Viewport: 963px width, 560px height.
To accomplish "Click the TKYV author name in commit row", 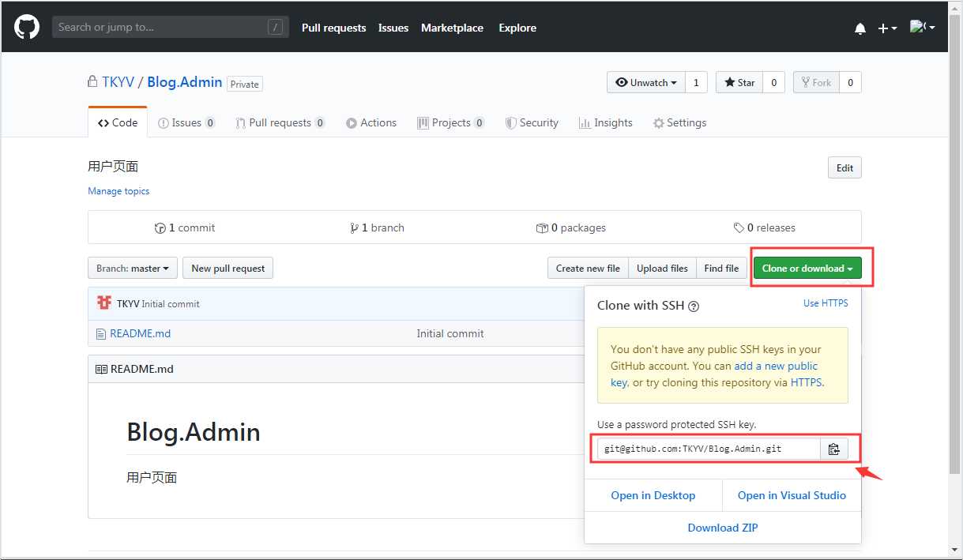I will click(x=128, y=304).
